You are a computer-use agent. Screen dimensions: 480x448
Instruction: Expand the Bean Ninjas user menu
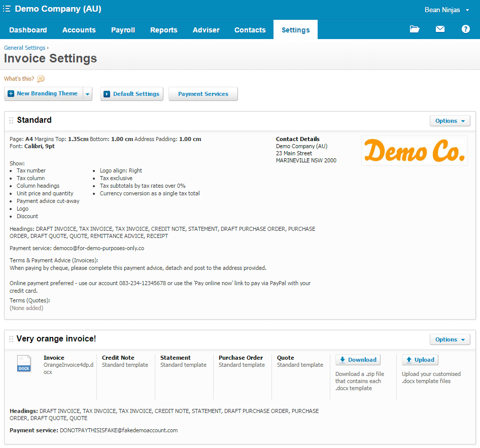(447, 10)
